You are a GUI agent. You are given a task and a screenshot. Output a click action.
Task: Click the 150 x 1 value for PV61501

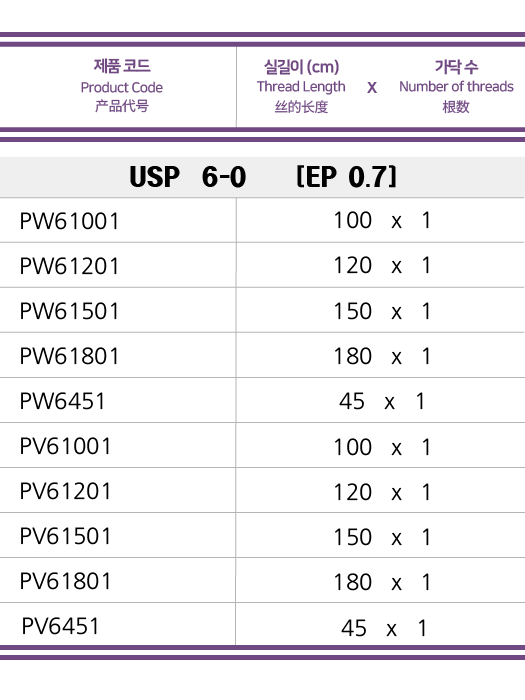pyautogui.click(x=382, y=537)
